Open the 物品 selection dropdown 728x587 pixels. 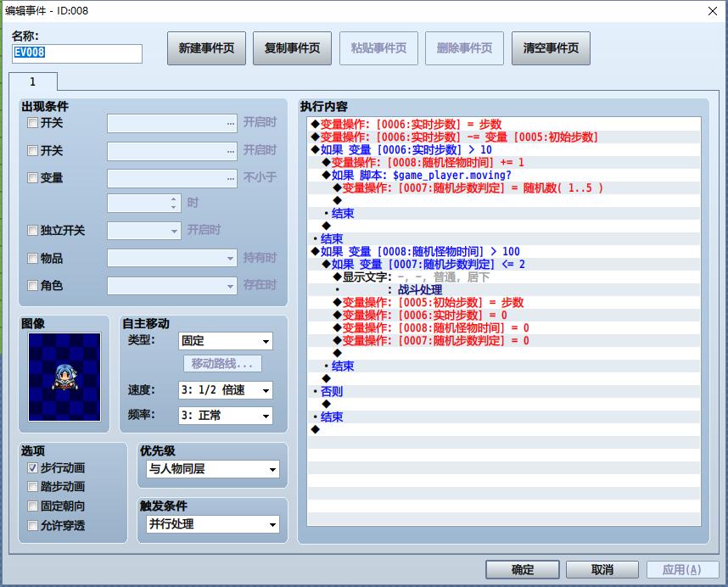171,258
